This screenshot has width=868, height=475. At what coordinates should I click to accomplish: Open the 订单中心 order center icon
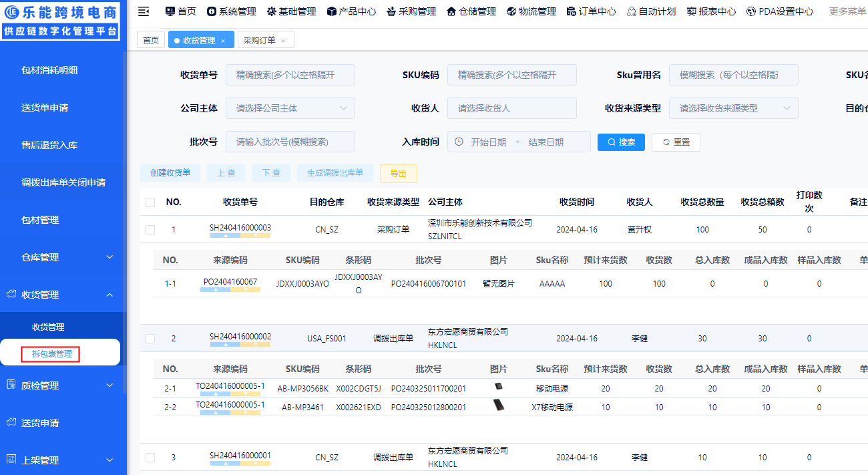click(x=570, y=11)
